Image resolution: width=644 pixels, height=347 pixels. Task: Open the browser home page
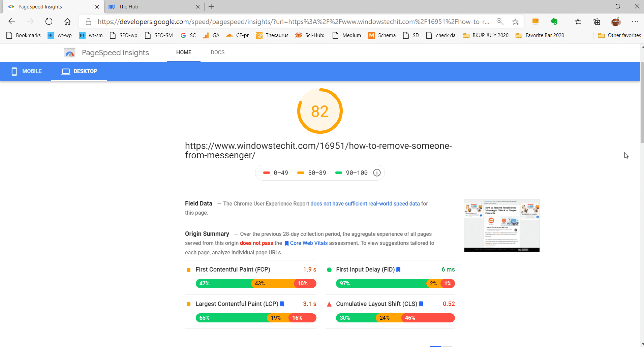pos(67,22)
